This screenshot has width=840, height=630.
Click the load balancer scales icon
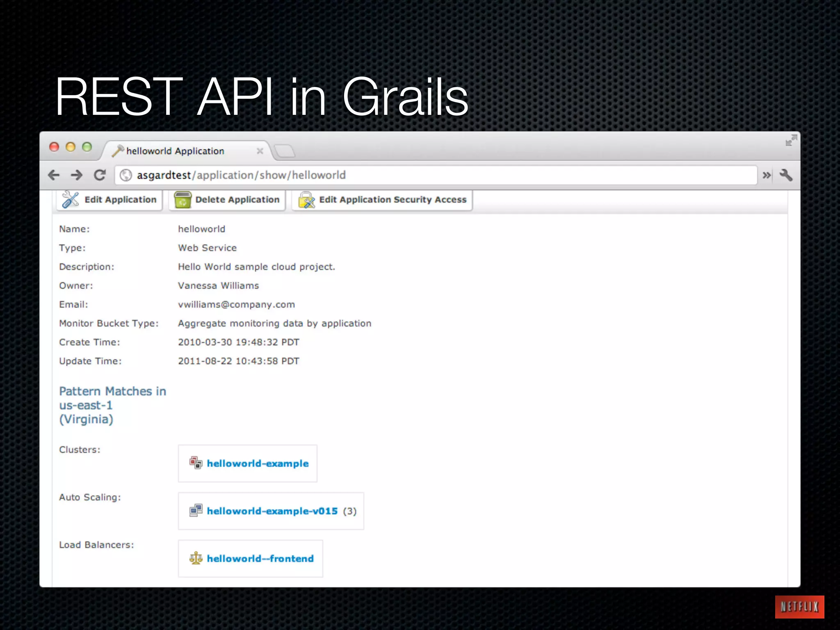coord(196,558)
